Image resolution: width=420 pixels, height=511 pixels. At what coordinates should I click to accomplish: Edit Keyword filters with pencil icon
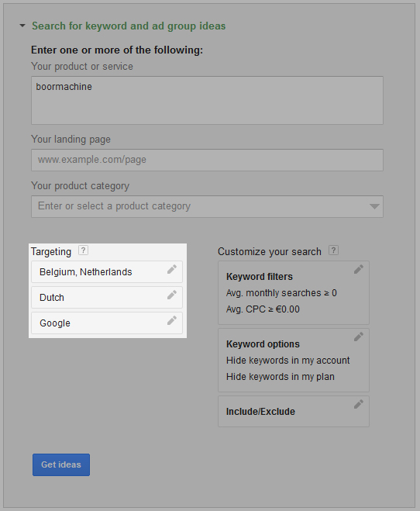point(359,269)
